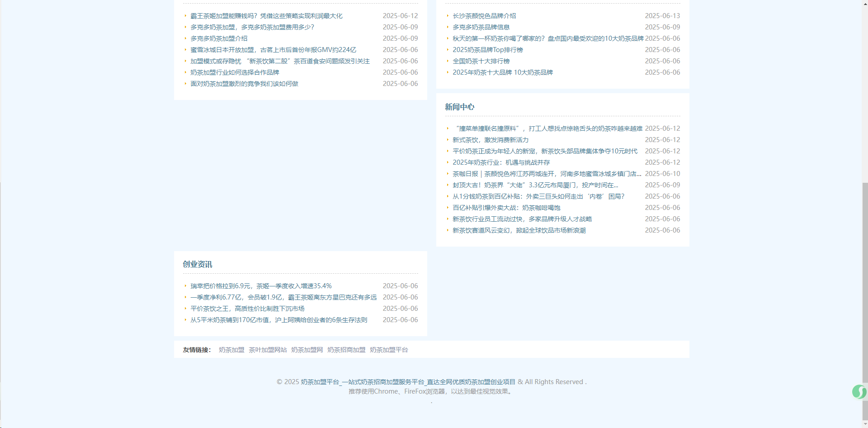The height and width of the screenshot is (428, 868).
Task: Click arrow bullet before "新茶饮赛道风云变幻" item
Action: (x=448, y=230)
